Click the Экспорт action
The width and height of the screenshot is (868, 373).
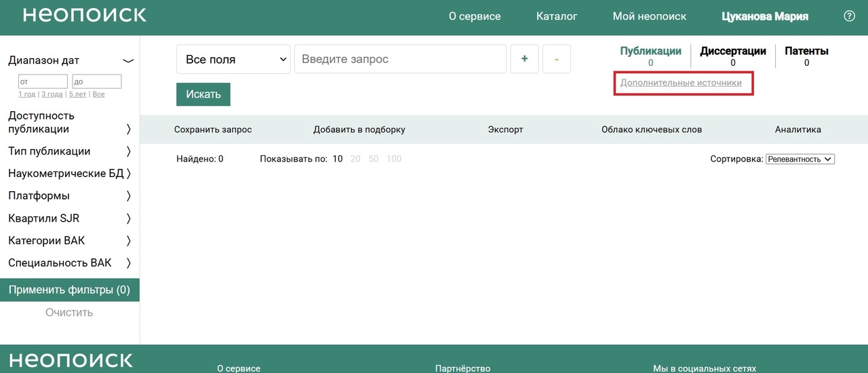coord(506,130)
